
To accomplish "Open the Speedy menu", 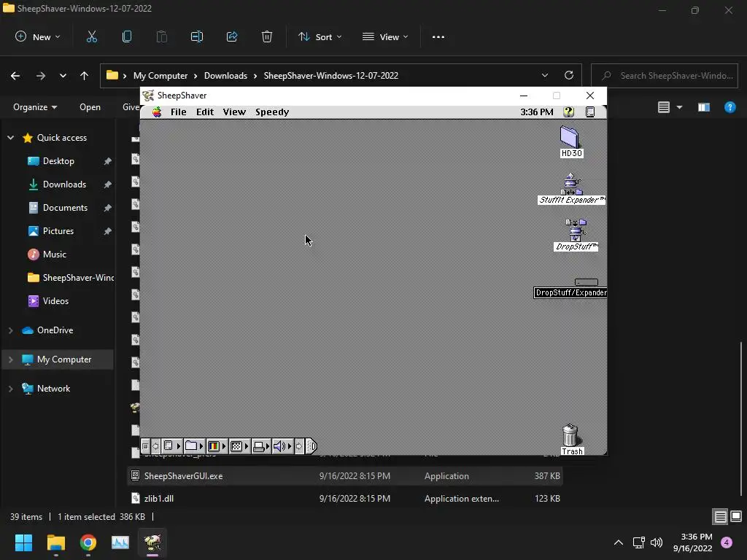I will [x=272, y=112].
